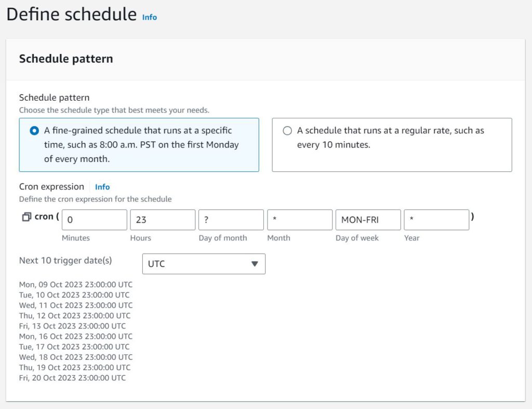Choose the regular rate schedule radio option
This screenshot has height=409, width=532.
(287, 131)
